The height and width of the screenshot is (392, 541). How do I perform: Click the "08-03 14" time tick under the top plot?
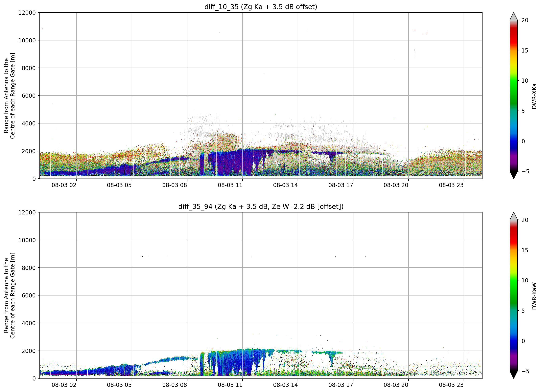[285, 185]
